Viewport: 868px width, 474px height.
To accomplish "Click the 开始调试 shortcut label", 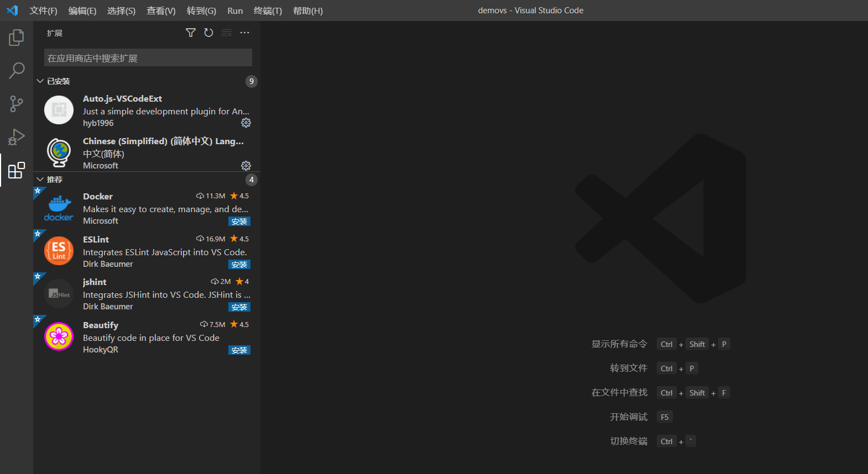I will tap(629, 417).
